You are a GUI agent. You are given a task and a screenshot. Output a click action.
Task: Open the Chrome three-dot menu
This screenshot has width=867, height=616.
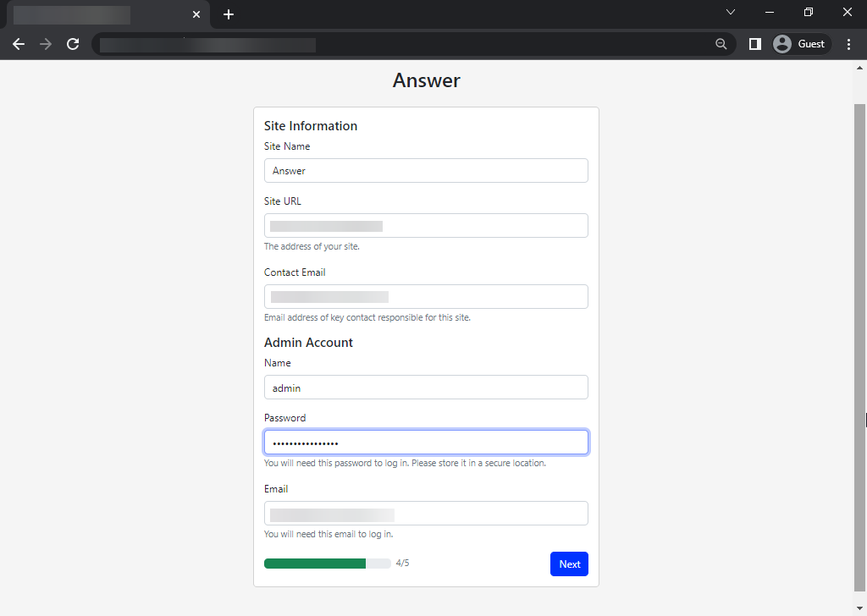click(848, 44)
